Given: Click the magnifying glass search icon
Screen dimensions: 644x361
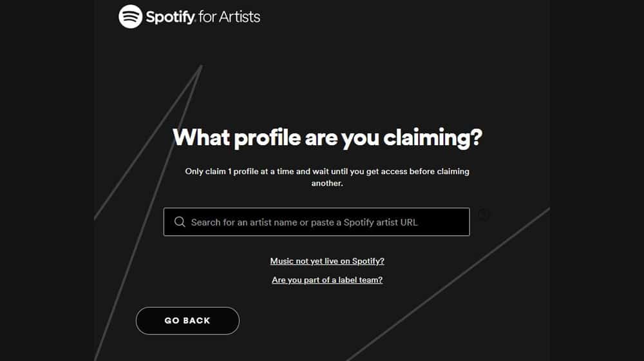Looking at the screenshot, I should (x=180, y=222).
